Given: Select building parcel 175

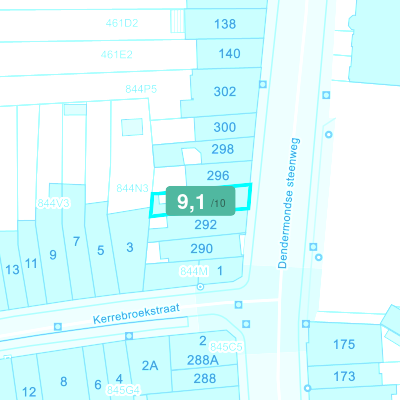Looking at the screenshot, I should coord(344,344).
